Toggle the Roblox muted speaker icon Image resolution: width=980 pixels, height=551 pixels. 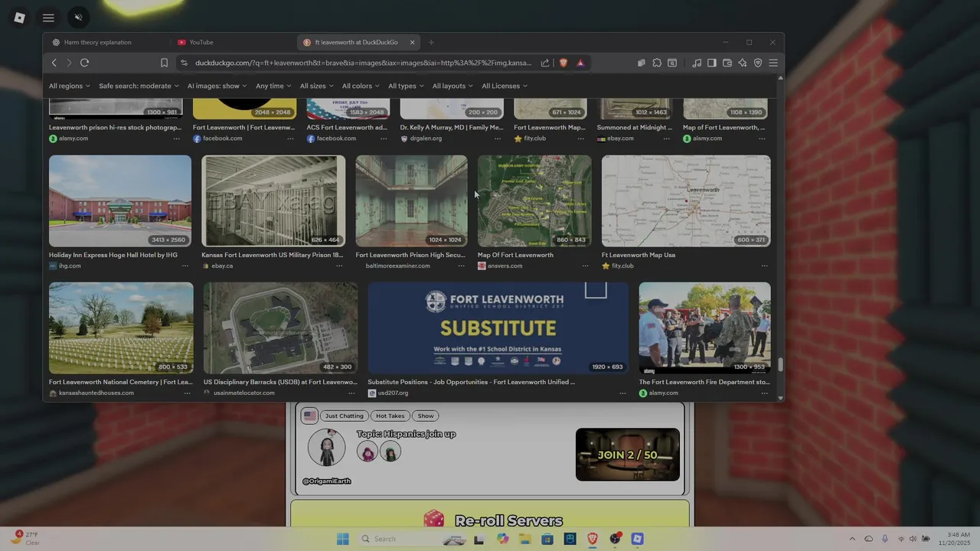tap(78, 18)
